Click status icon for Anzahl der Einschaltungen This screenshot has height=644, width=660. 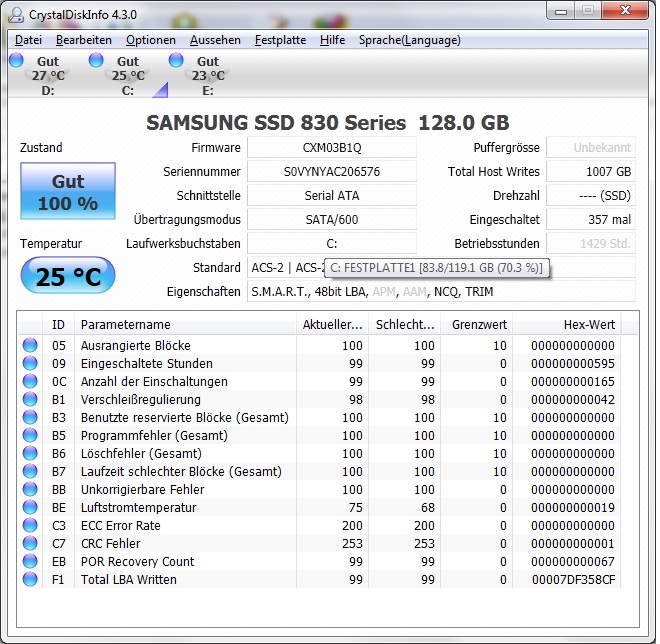click(30, 381)
